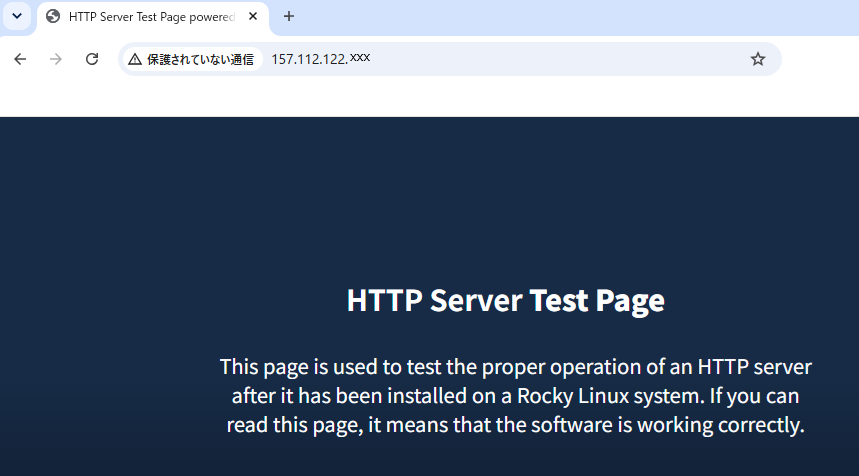
Task: Reload the page with refresh icon
Action: pyautogui.click(x=92, y=59)
